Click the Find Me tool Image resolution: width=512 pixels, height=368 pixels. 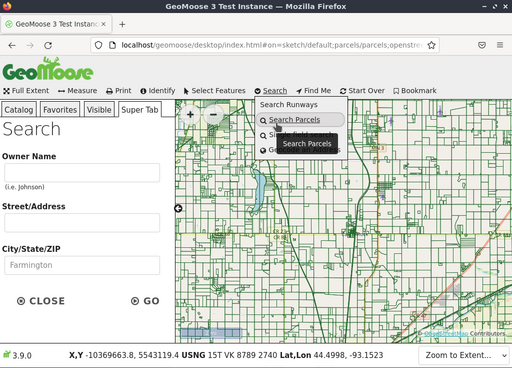pos(313,91)
